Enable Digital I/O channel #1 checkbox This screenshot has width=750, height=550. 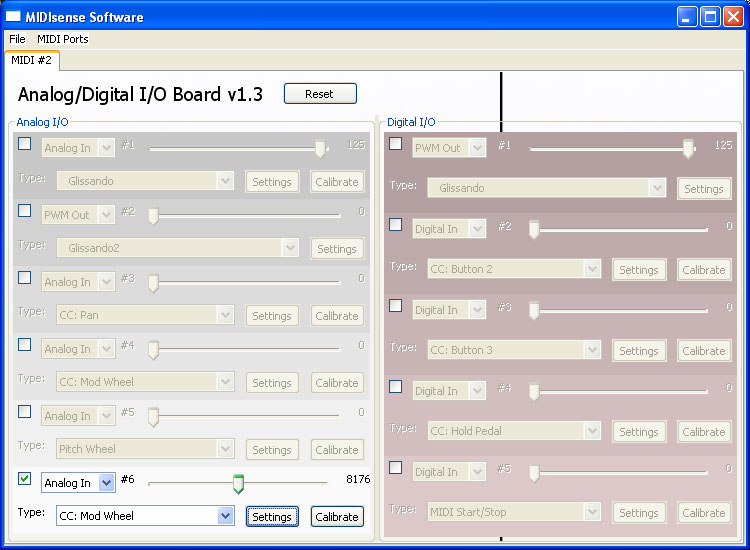coord(396,143)
